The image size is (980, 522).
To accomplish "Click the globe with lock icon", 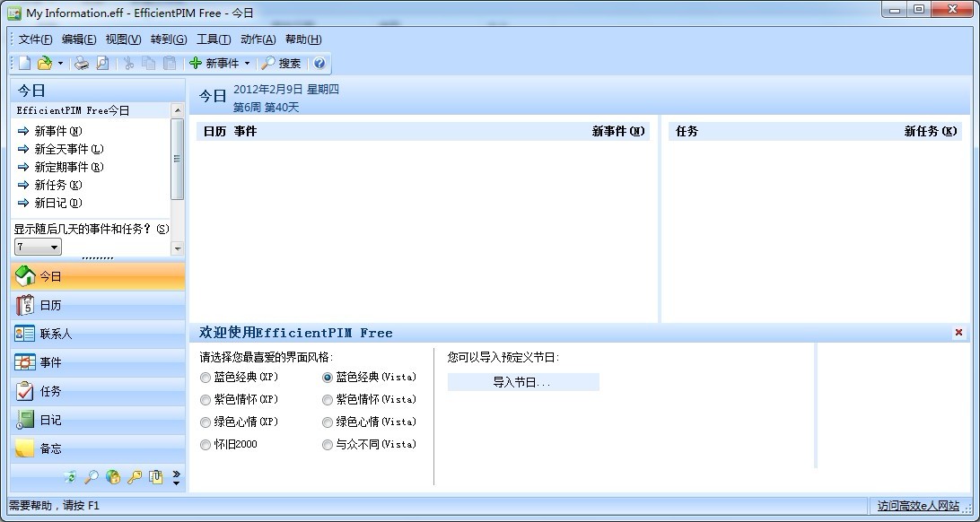I will click(x=113, y=477).
